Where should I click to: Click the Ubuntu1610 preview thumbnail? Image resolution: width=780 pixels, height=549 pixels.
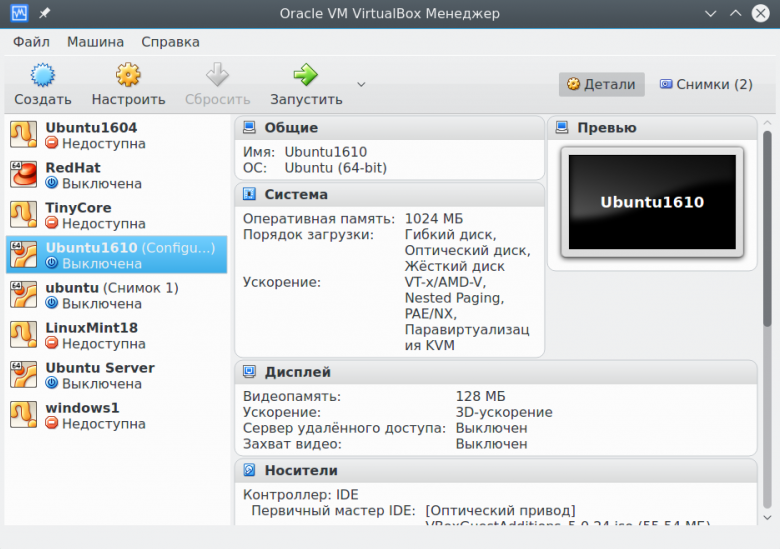tap(652, 202)
